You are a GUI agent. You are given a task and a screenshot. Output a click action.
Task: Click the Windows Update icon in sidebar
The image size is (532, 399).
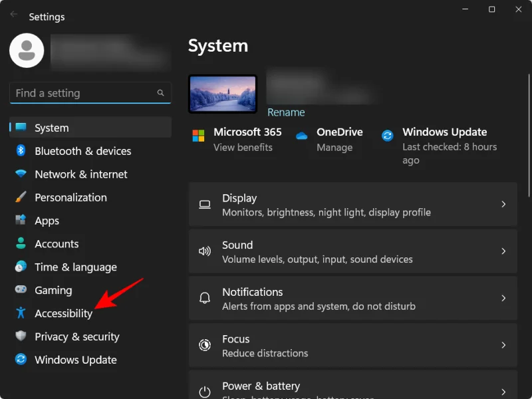(x=21, y=359)
